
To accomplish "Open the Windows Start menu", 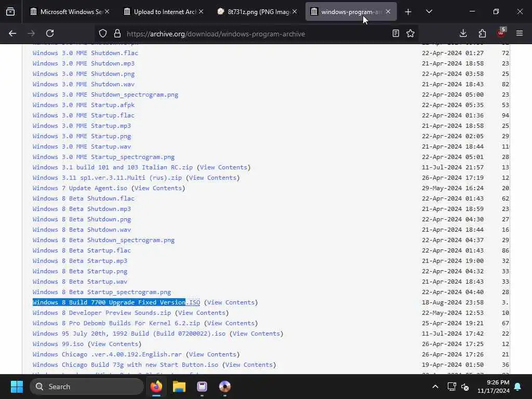I will point(17,387).
